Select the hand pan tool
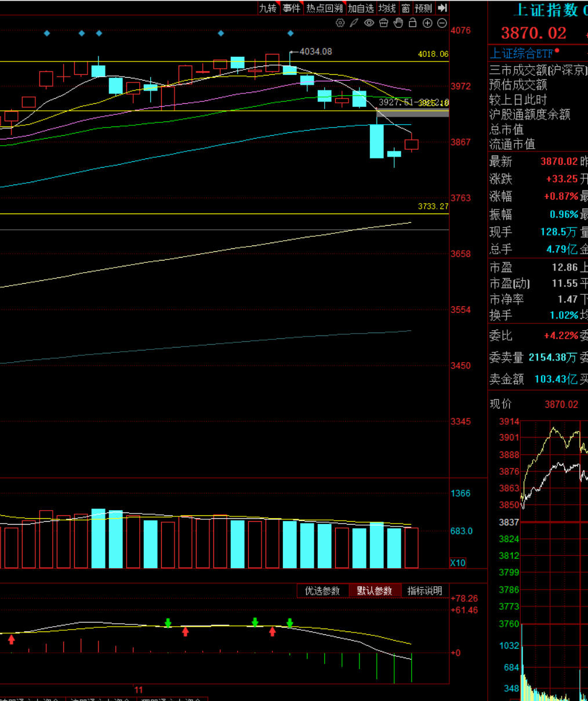The width and height of the screenshot is (588, 701). coord(398,23)
